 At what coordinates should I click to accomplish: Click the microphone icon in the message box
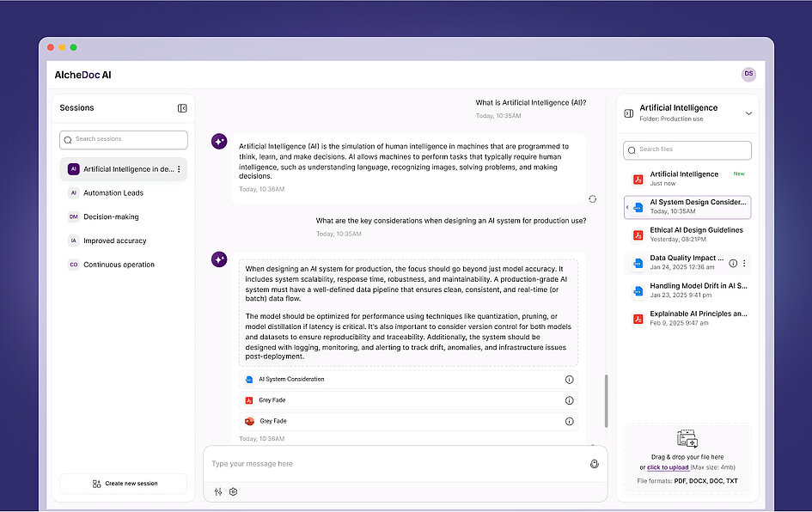point(593,463)
